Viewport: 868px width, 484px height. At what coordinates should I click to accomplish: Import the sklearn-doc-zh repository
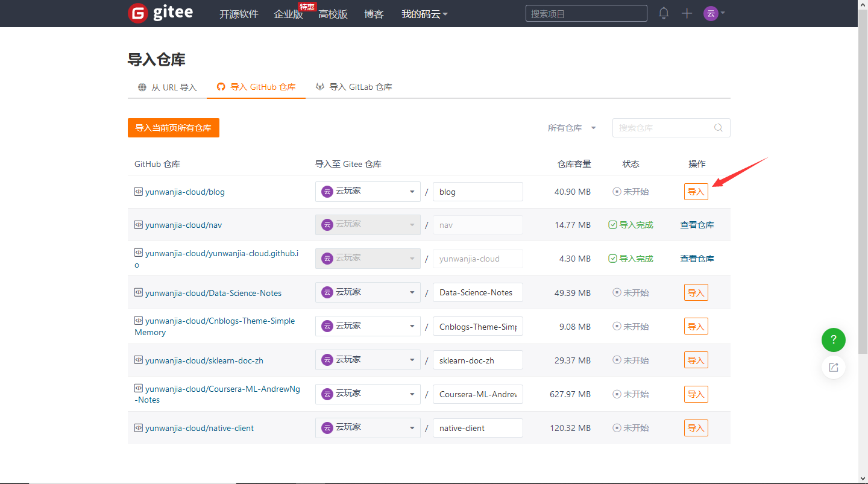(696, 360)
